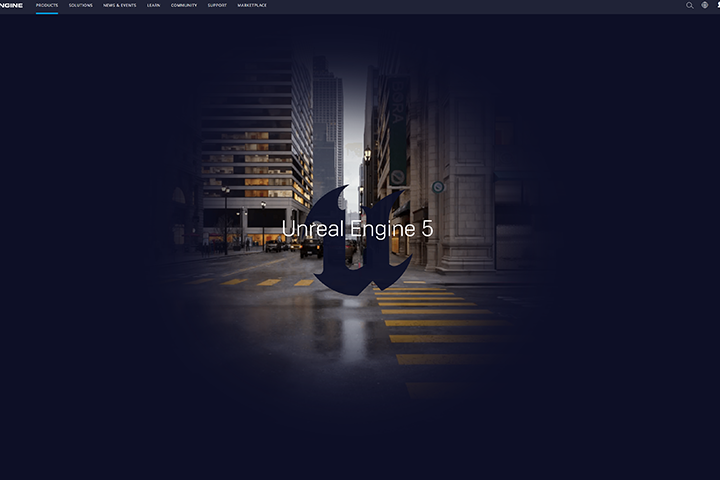Open the Products menu item
This screenshot has width=720, height=480.
(47, 6)
